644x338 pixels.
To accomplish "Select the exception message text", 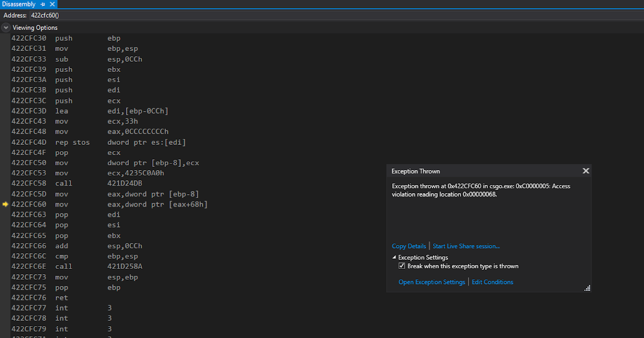I will (x=481, y=190).
